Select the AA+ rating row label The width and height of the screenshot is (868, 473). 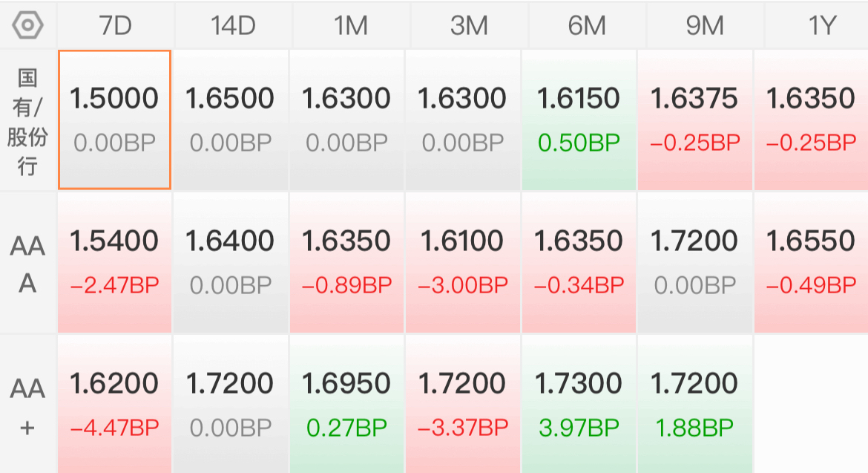[x=28, y=406]
